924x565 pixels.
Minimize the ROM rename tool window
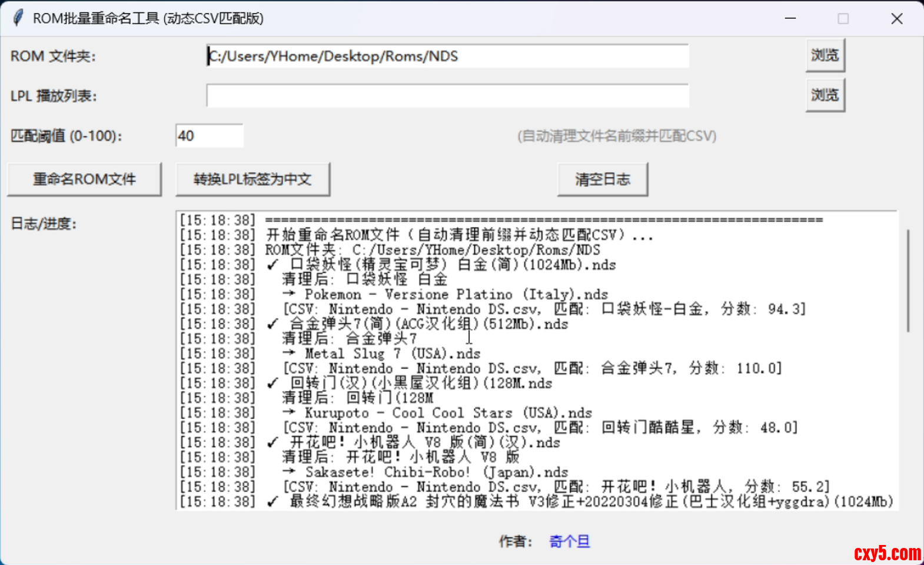(790, 19)
